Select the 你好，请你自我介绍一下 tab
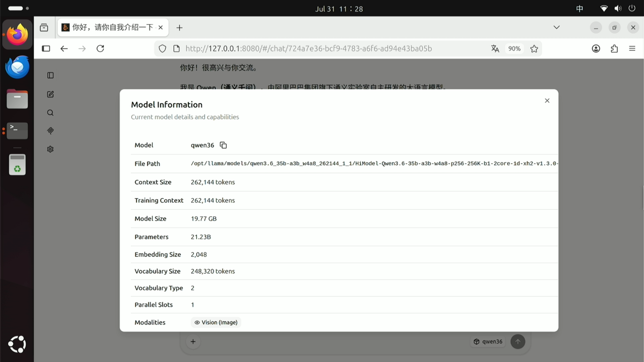 coord(113,28)
